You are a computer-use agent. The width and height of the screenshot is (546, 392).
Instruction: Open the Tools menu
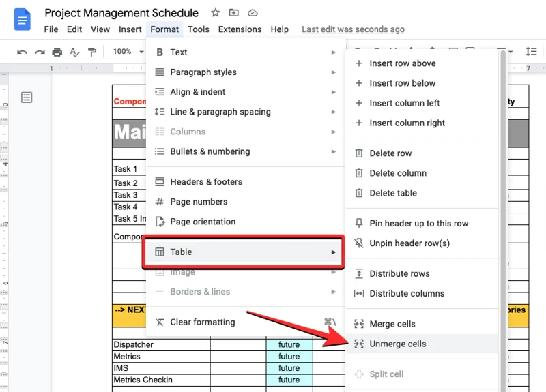199,29
